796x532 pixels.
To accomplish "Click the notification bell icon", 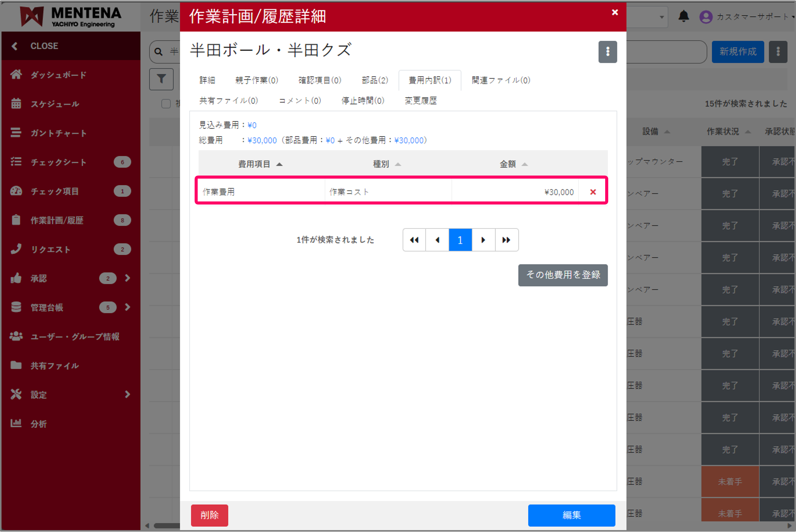I will [684, 16].
